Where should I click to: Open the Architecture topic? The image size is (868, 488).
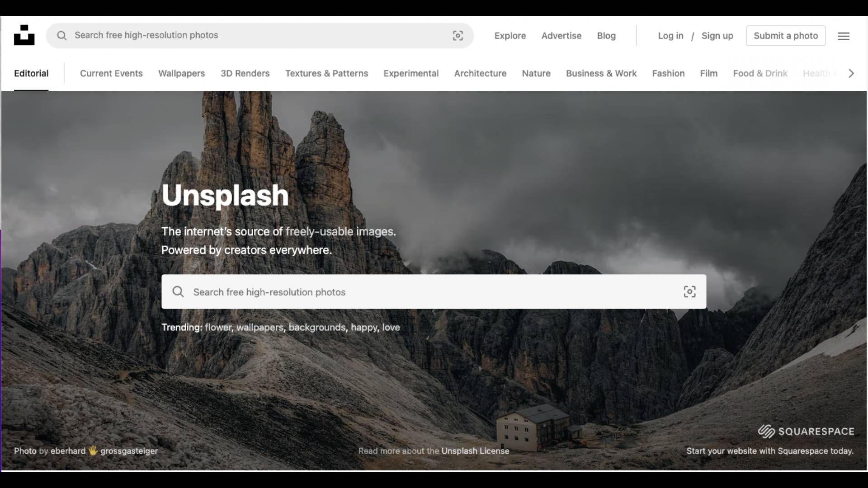[x=480, y=73]
